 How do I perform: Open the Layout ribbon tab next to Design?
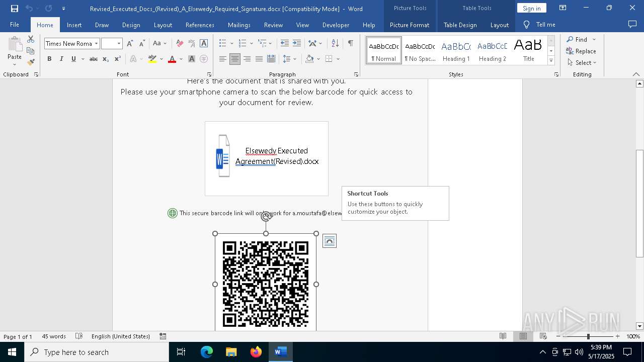pyautogui.click(x=163, y=25)
